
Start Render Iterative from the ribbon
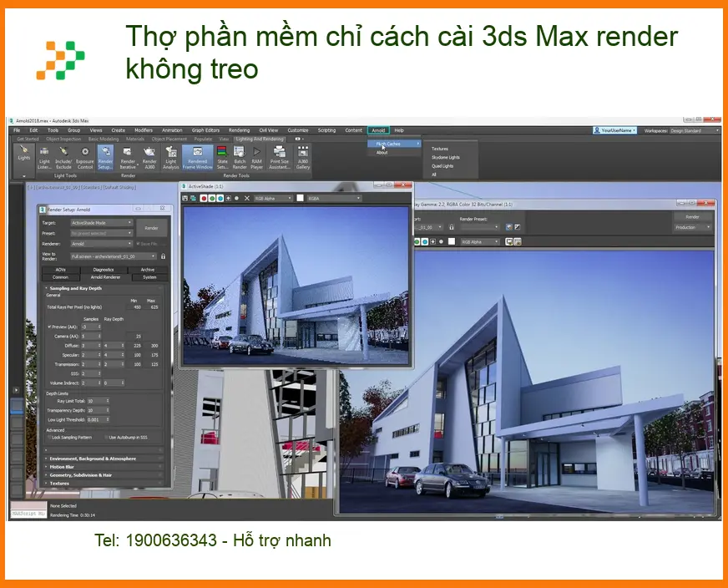click(x=128, y=158)
